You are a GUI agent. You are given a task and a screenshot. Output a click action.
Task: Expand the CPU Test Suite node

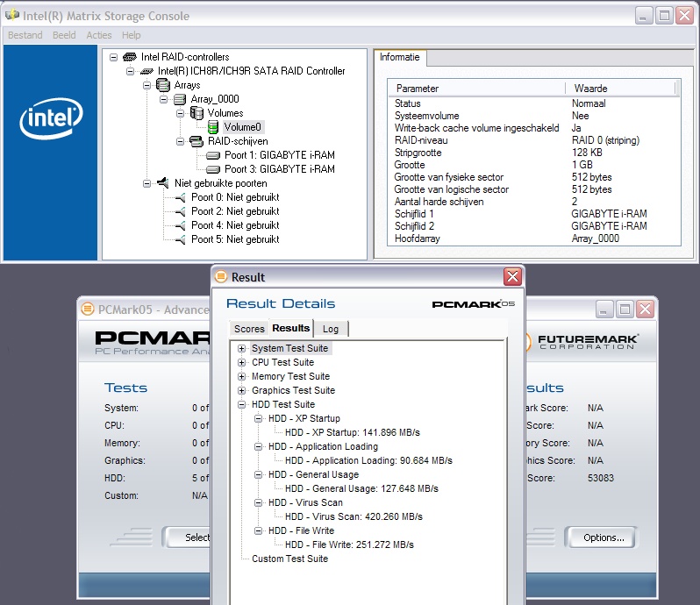242,362
